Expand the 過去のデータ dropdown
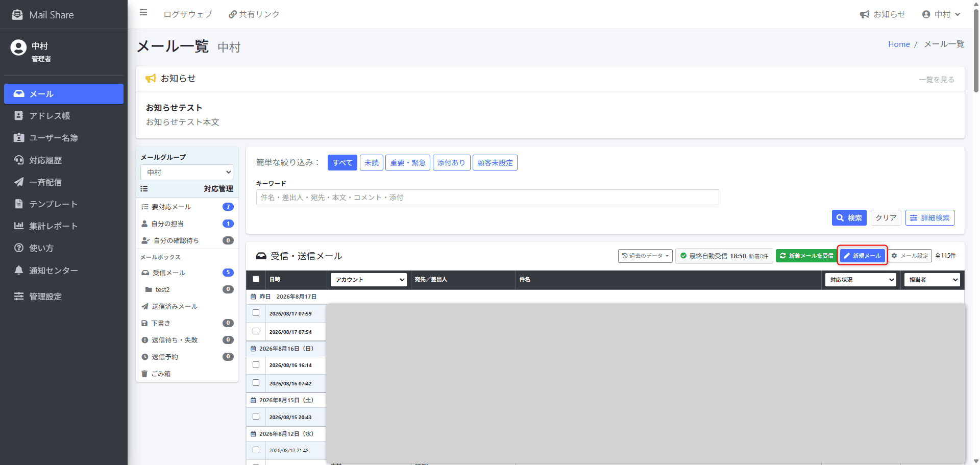Image resolution: width=980 pixels, height=465 pixels. (x=645, y=256)
